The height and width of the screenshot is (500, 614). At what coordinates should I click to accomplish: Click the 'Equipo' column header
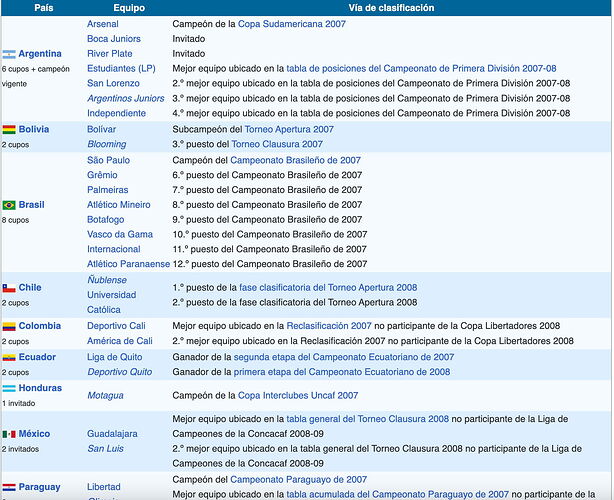(x=129, y=8)
